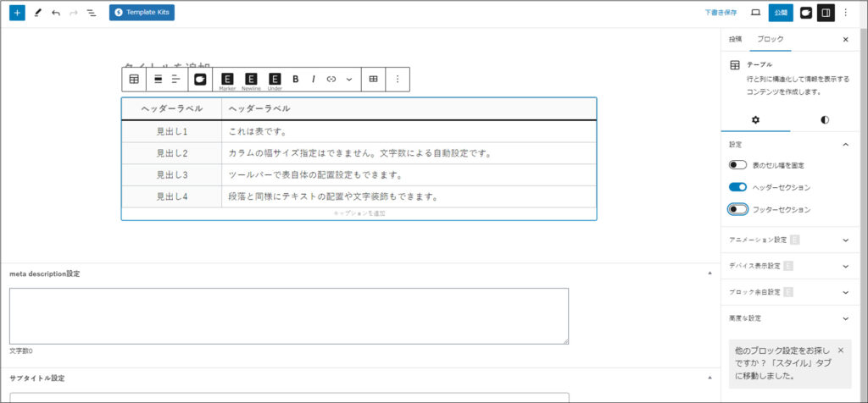Toggle 表のセル幅を固定 switch

point(737,165)
